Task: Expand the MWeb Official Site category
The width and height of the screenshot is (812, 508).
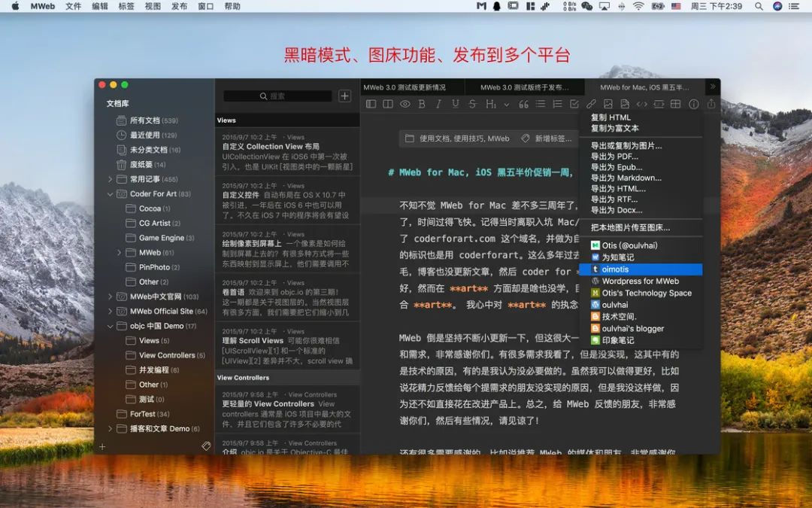Action: pyautogui.click(x=110, y=311)
